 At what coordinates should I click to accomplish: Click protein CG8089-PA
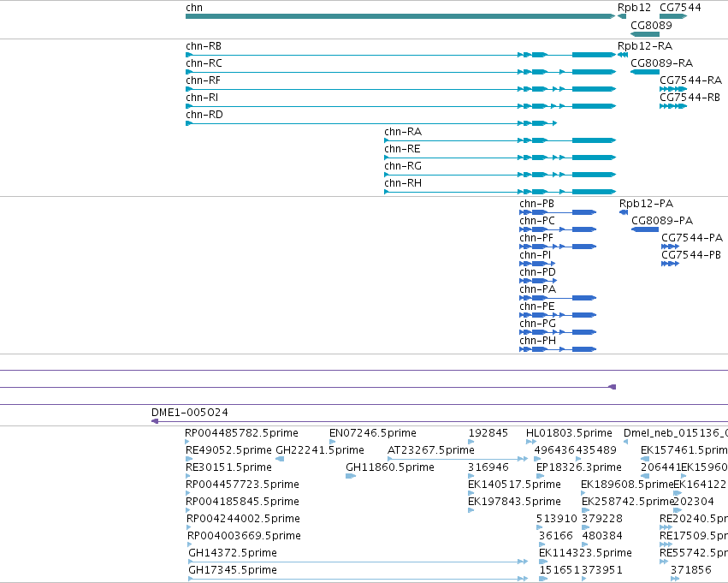pyautogui.click(x=662, y=221)
